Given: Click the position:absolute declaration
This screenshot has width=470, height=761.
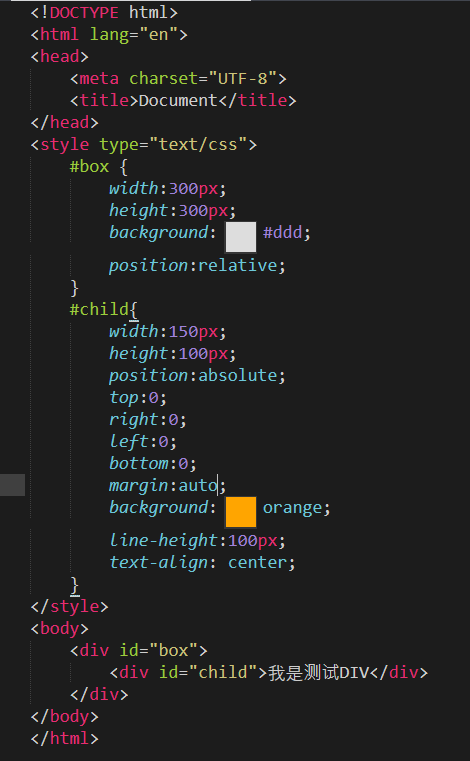Looking at the screenshot, I should pos(197,375).
